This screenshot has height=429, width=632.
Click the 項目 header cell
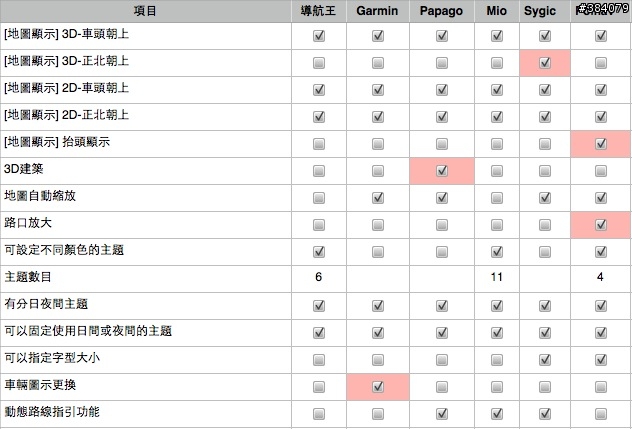[x=150, y=11]
